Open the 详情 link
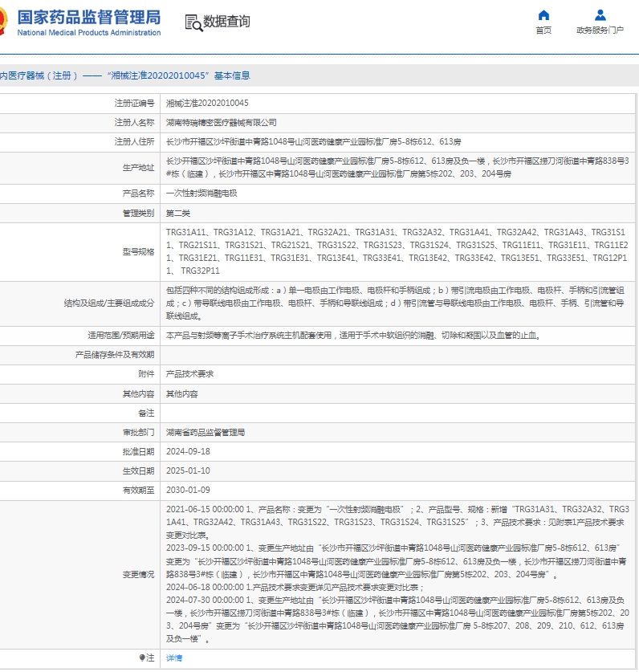 [x=174, y=658]
